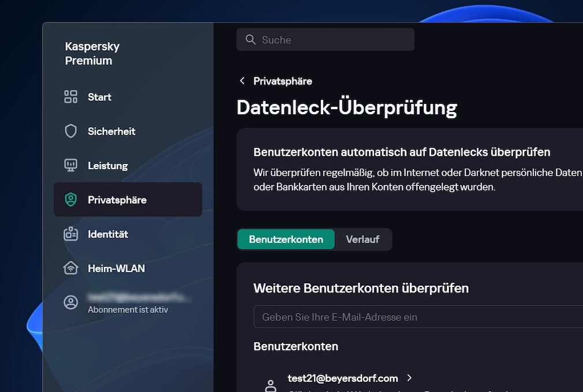Click the Start dashboard icon in sidebar
Image resolution: width=583 pixels, height=392 pixels.
coord(70,96)
